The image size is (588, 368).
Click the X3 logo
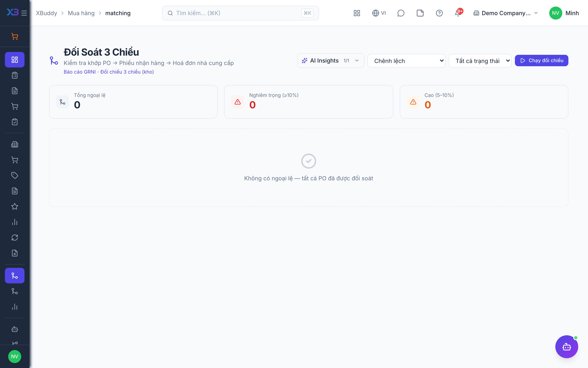coord(12,12)
